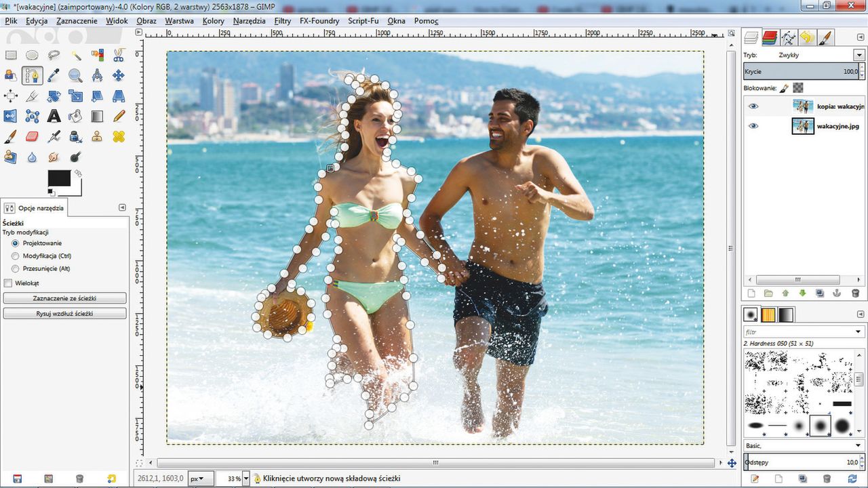Choose the Scissors Select tool

119,55
